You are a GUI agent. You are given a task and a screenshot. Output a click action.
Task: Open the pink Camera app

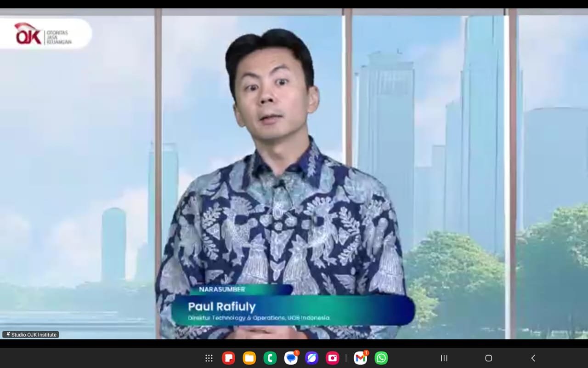(332, 358)
